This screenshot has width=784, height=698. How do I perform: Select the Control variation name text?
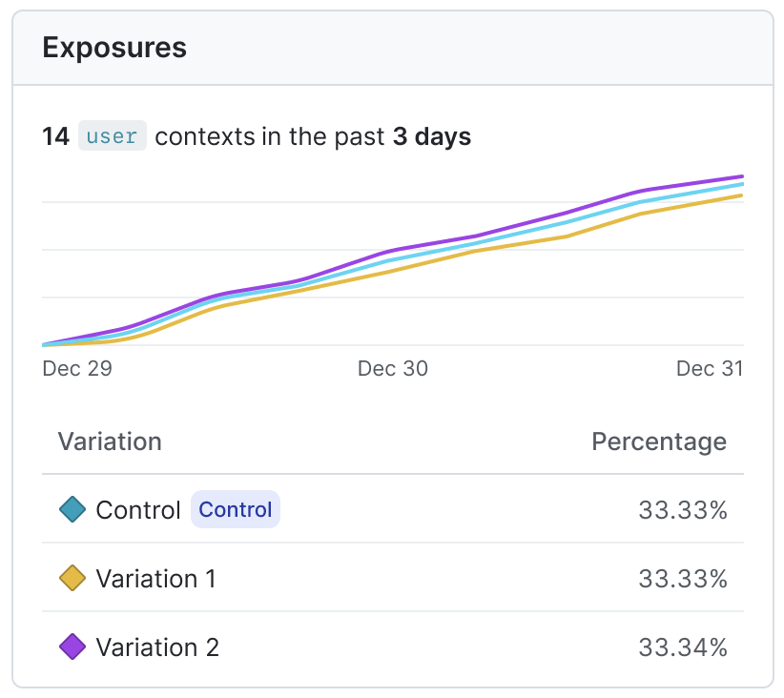pos(138,510)
